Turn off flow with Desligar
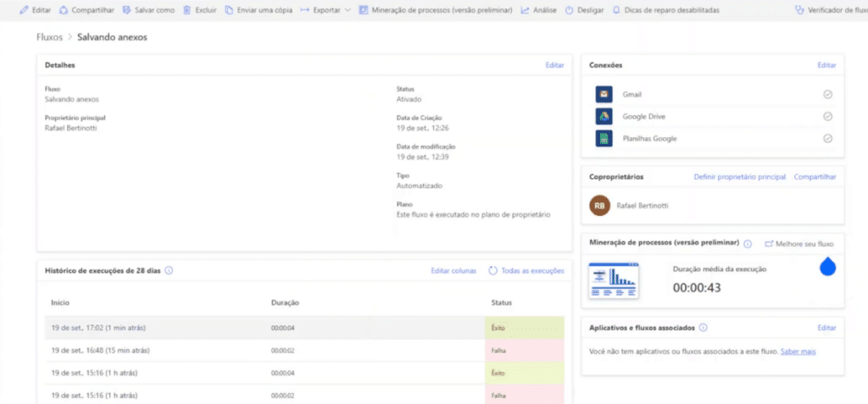 tap(585, 10)
